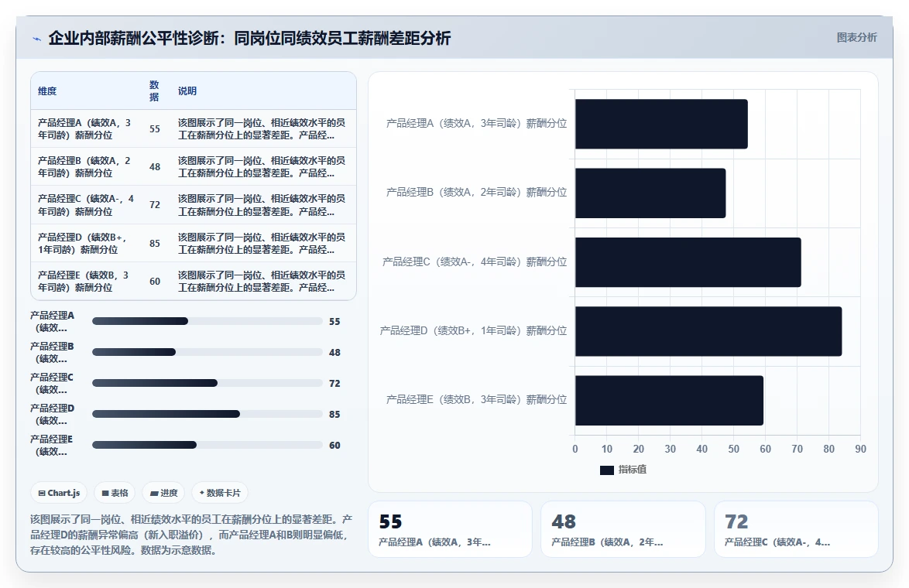Open the data card showing 48
Viewport: 909px width, 588px height.
623,529
